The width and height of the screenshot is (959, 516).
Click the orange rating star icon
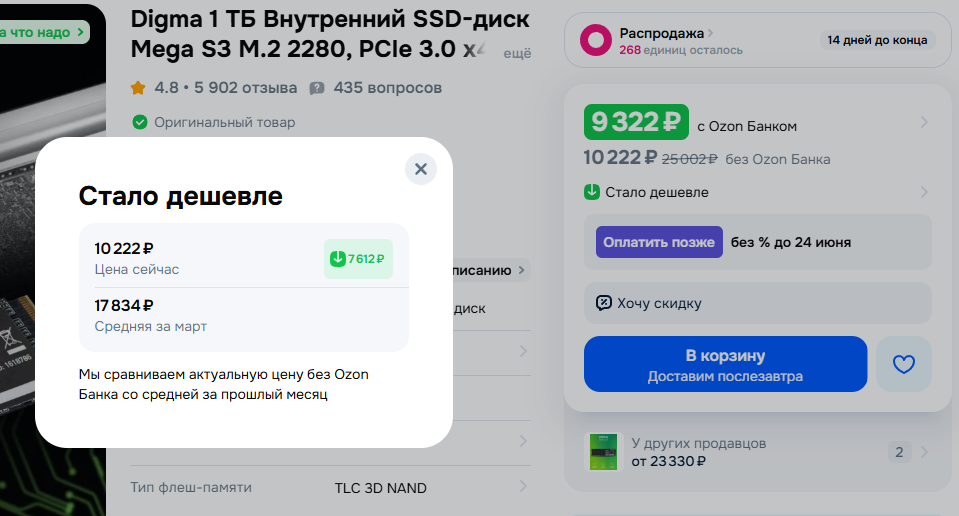pyautogui.click(x=138, y=88)
